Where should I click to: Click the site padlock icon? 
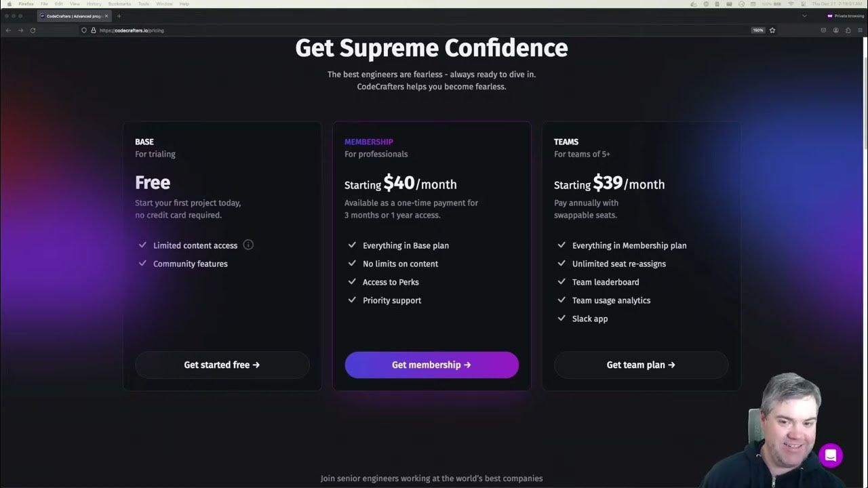click(94, 30)
